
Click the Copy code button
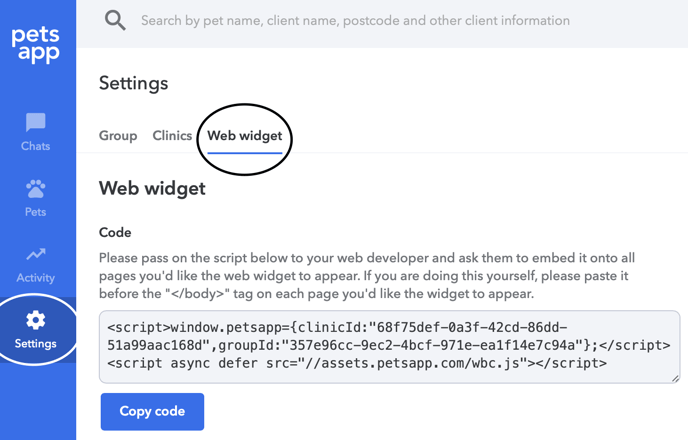[x=152, y=411]
